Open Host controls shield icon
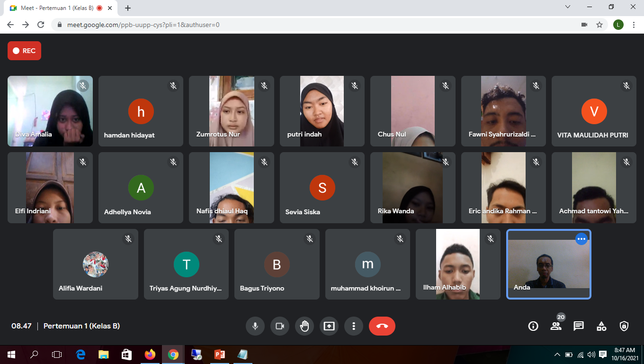The image size is (644, 364). (x=624, y=326)
